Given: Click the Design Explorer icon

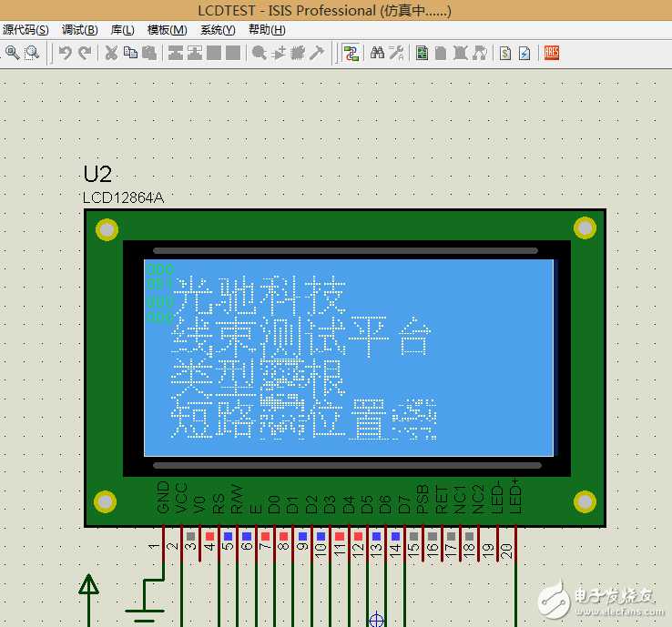Looking at the screenshot, I should click(x=423, y=53).
